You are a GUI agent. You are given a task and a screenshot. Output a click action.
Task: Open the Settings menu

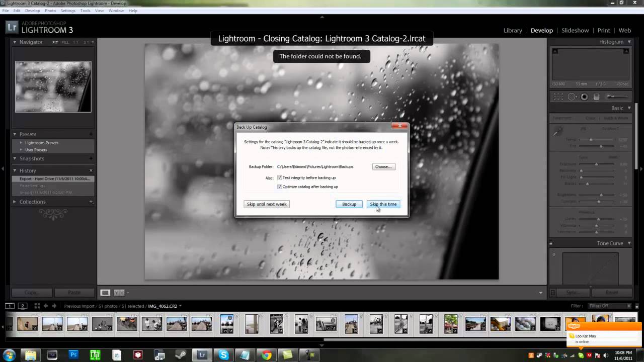tap(68, 11)
